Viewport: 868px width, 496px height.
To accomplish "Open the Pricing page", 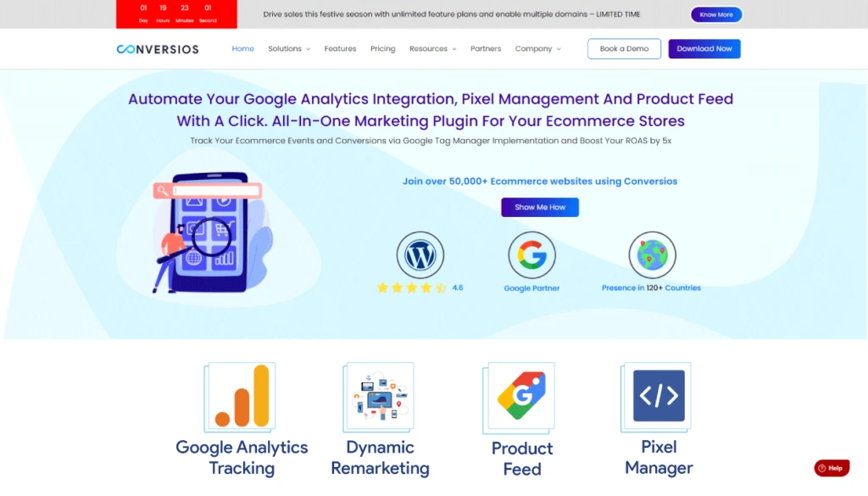I will tap(382, 48).
